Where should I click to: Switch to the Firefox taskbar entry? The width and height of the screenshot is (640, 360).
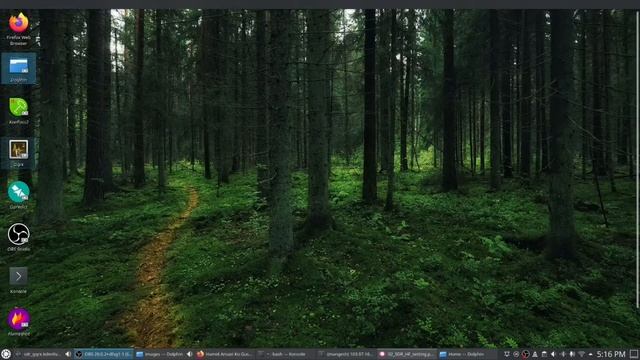(x=224, y=354)
